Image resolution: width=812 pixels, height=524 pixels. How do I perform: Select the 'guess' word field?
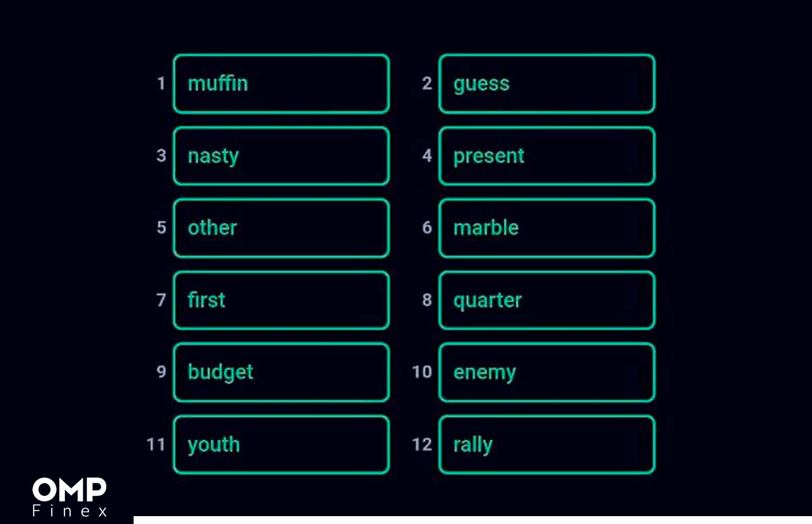pos(547,84)
